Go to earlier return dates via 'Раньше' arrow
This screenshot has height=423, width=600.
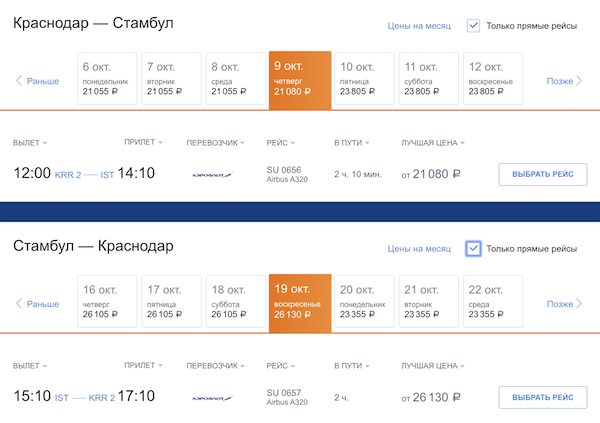(38, 304)
